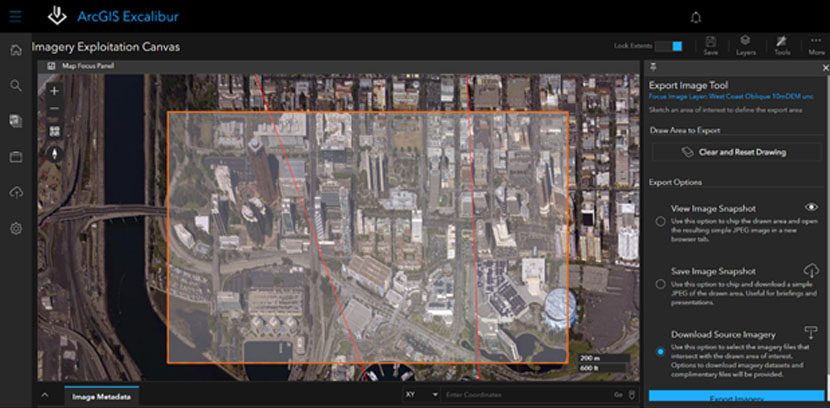
Task: Click the download icon beside Download Source Imagery
Action: tap(811, 333)
